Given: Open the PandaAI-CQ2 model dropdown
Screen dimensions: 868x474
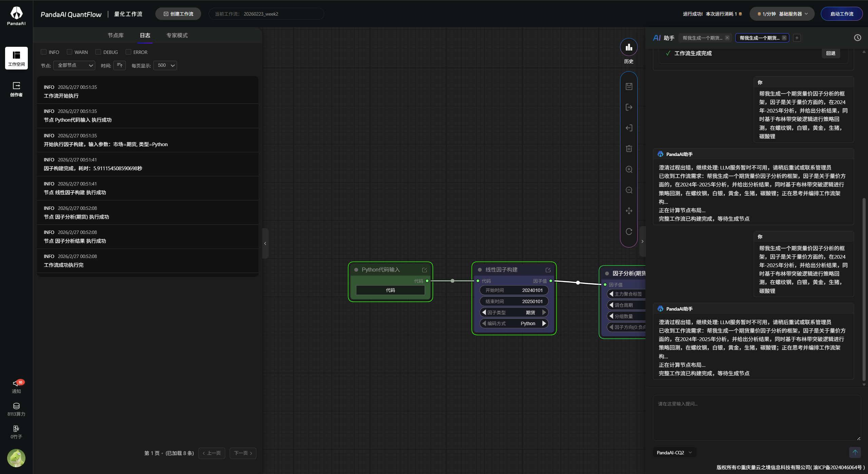Looking at the screenshot, I should tap(674, 453).
